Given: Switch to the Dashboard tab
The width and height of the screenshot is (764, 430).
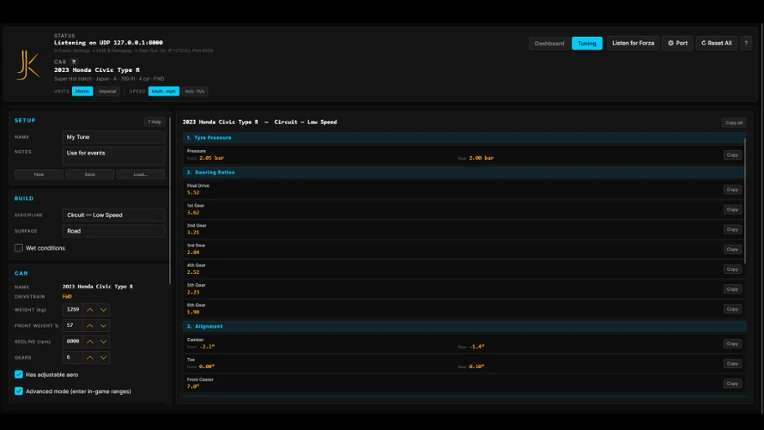Looking at the screenshot, I should pos(549,43).
